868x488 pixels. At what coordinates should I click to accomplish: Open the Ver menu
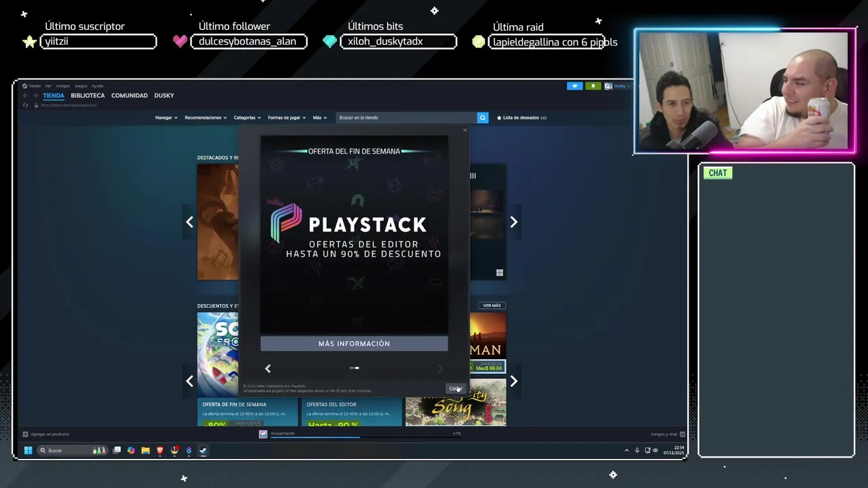click(x=48, y=86)
